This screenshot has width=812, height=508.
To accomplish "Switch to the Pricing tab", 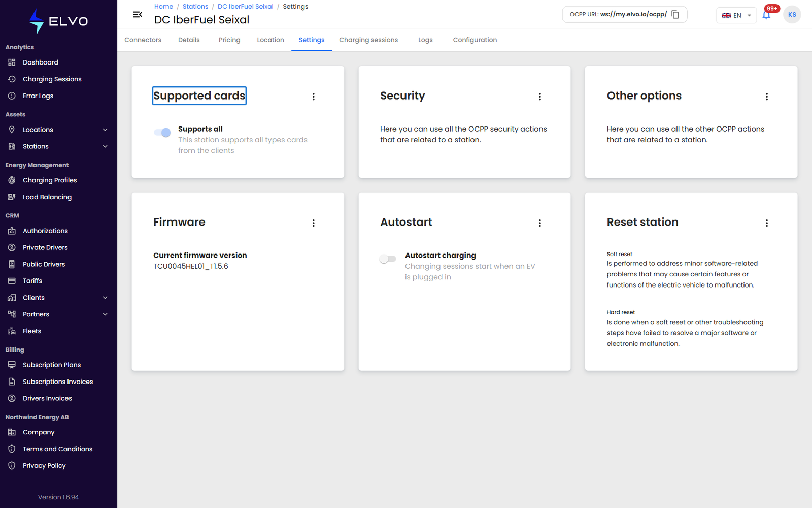I will click(229, 40).
